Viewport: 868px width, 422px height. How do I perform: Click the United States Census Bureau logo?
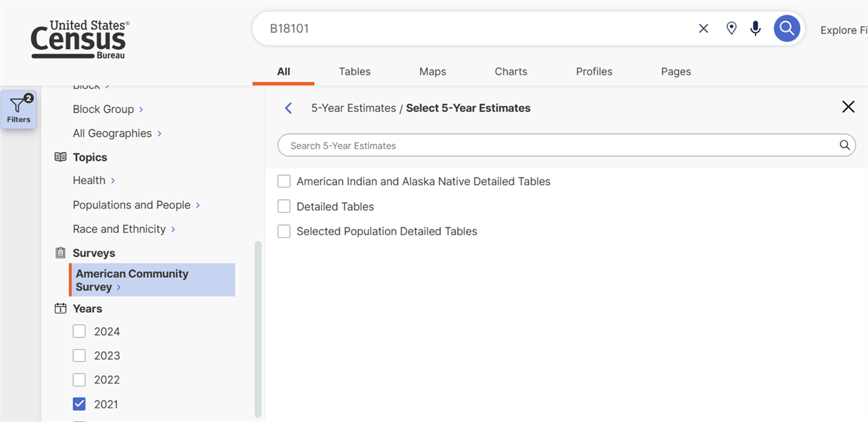[x=80, y=40]
